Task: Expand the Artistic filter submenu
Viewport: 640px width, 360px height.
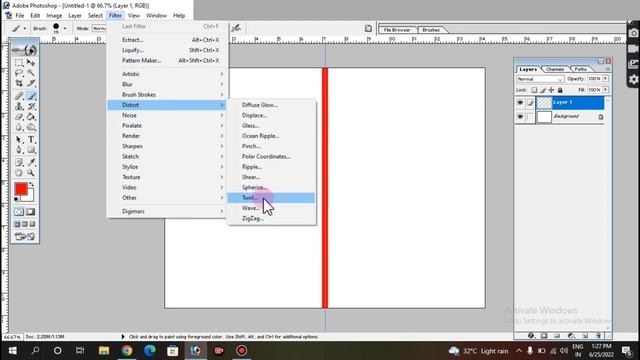Action: tap(168, 74)
